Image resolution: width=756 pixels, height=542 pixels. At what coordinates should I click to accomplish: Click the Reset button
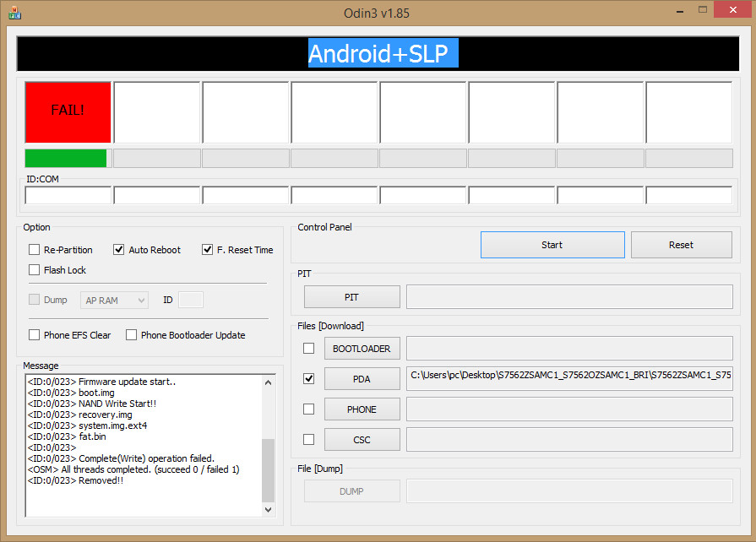point(682,245)
